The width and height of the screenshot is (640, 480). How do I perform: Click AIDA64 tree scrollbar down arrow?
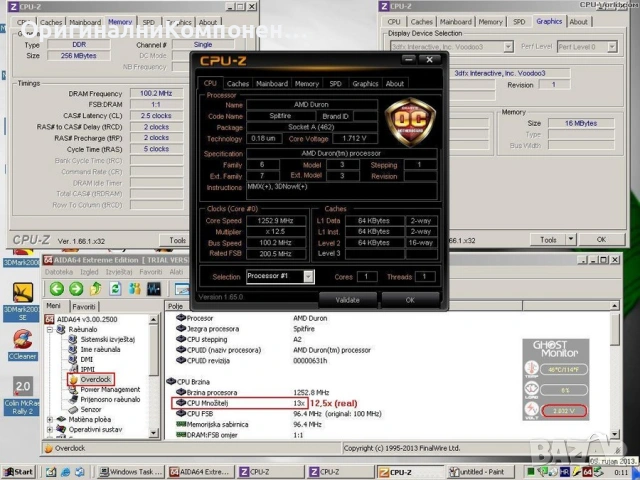tap(154, 433)
